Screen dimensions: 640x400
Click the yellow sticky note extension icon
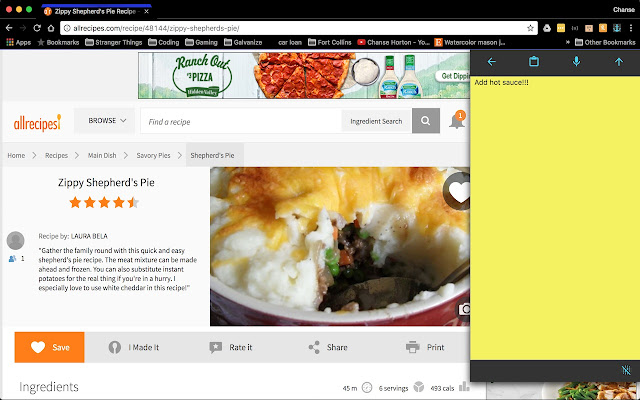(x=561, y=28)
